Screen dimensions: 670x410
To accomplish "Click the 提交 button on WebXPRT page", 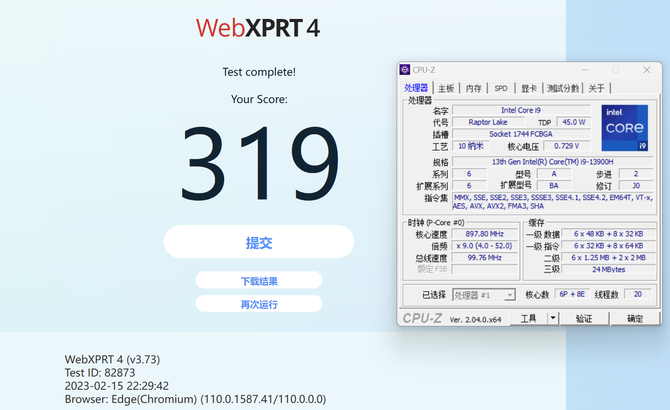I will point(259,242).
